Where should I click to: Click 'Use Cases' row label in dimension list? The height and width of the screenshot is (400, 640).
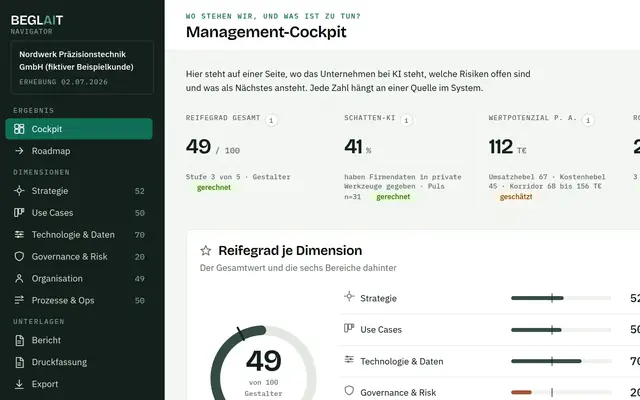tap(381, 330)
